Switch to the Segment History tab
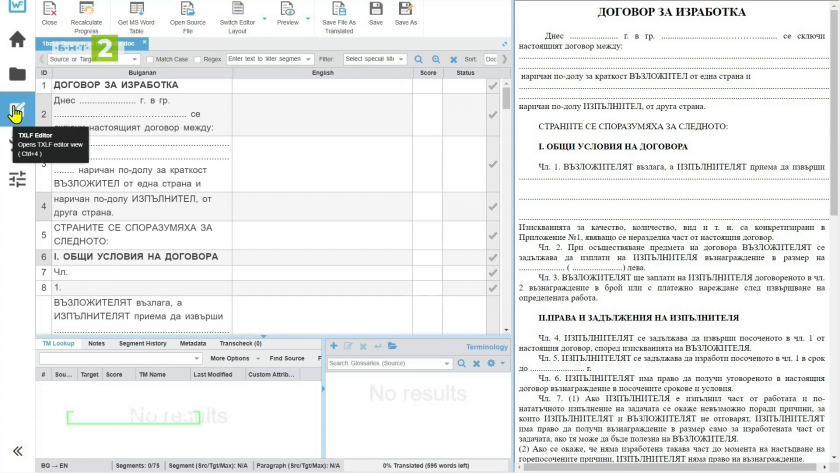This screenshot has height=473, width=840. pyautogui.click(x=142, y=344)
